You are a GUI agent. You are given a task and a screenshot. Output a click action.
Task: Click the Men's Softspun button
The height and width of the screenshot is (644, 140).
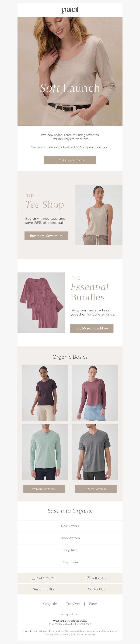[x=96, y=489]
